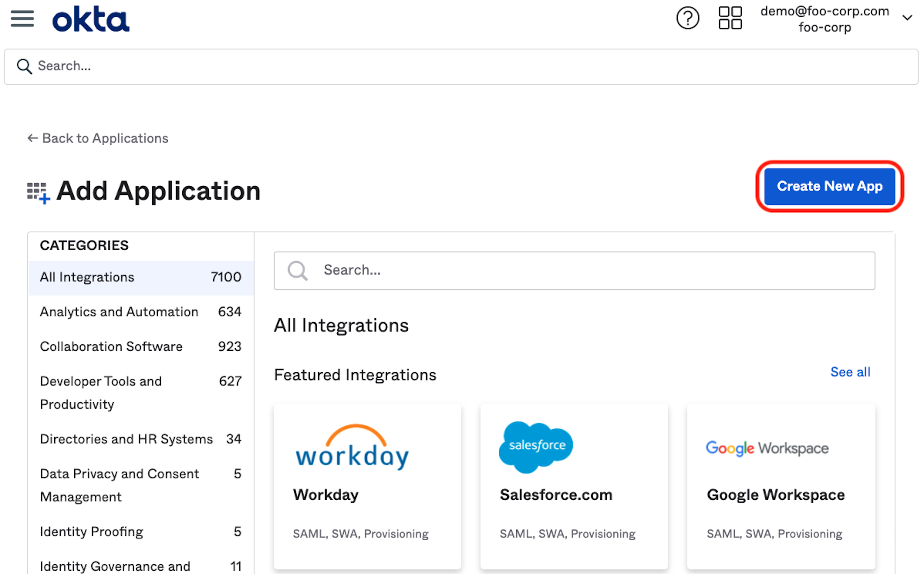Click the Create New App button
Image resolution: width=924 pixels, height=574 pixels.
(829, 186)
